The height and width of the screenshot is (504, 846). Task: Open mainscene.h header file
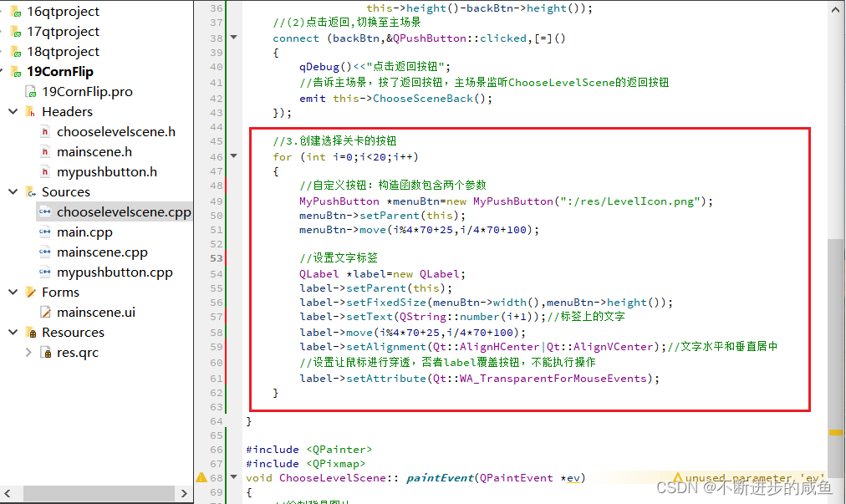point(94,151)
